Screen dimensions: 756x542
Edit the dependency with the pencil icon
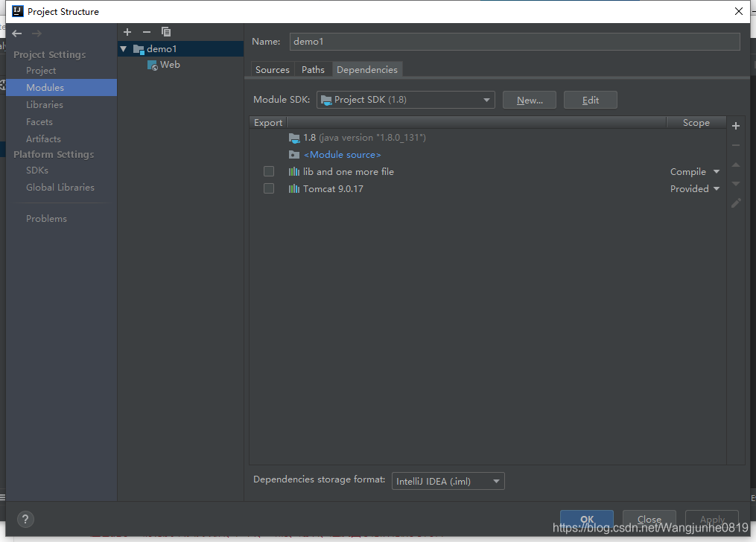pyautogui.click(x=736, y=203)
